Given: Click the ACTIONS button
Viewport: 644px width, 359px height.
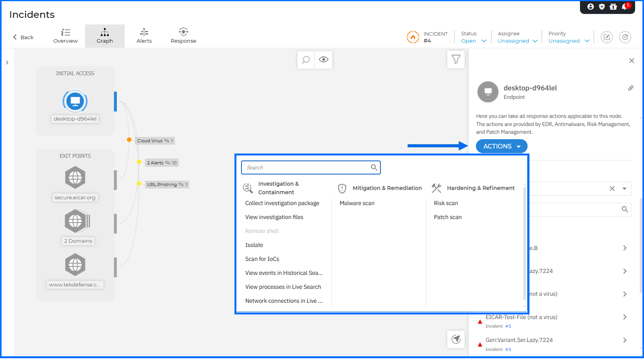Looking at the screenshot, I should coord(501,146).
